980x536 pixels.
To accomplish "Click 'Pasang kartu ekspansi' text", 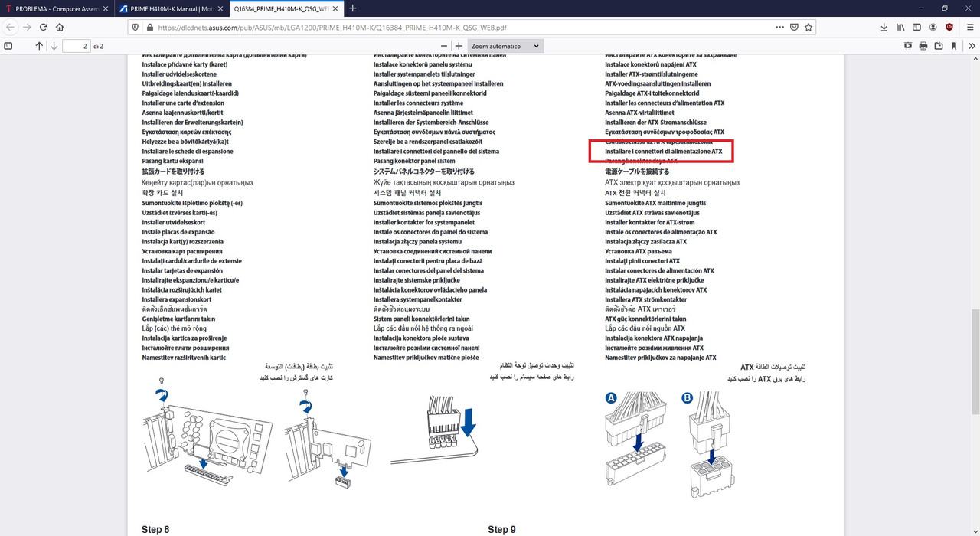I will [x=172, y=161].
